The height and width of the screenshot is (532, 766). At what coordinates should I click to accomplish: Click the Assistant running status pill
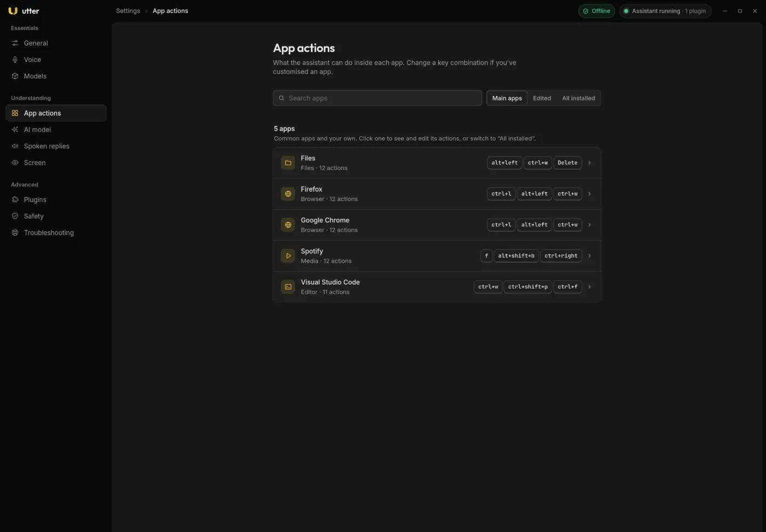[665, 11]
